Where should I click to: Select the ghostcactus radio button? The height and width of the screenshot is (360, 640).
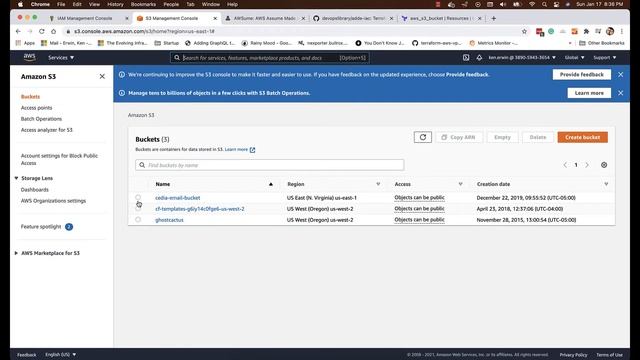(138, 220)
